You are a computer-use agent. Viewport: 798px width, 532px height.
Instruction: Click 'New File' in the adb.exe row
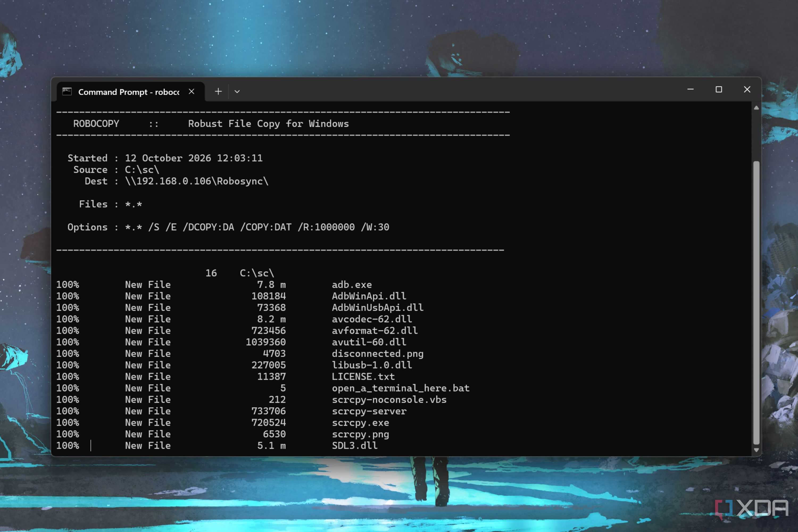point(148,285)
